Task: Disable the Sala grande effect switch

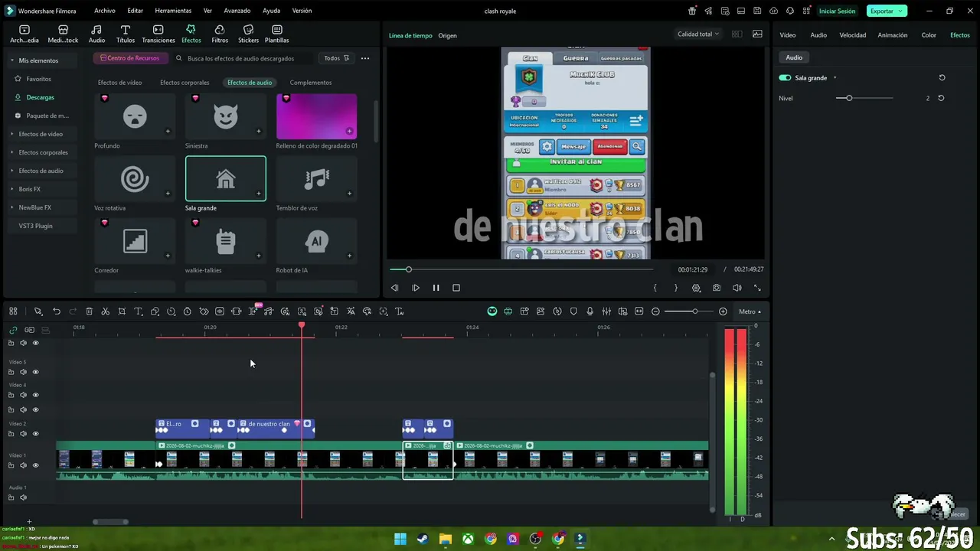Action: (x=785, y=78)
